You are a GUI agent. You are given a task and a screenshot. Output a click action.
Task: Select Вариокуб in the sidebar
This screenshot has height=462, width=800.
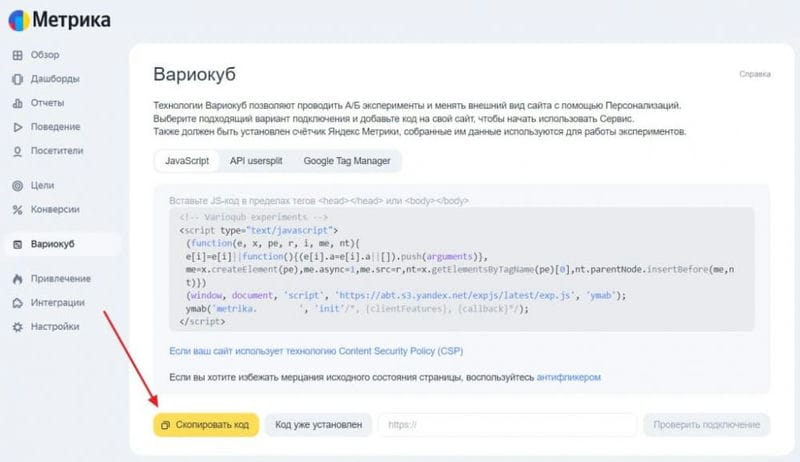click(x=63, y=244)
